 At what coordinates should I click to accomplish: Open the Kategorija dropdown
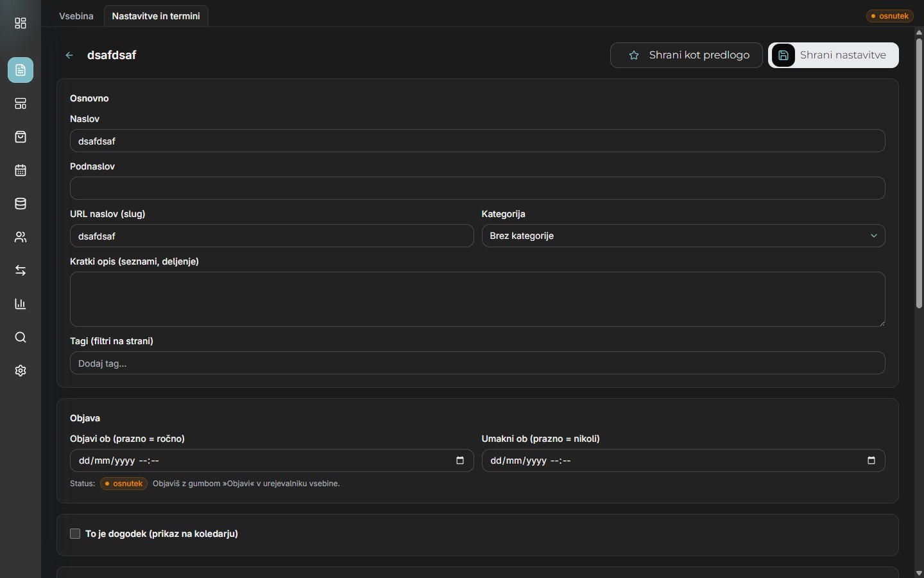pyautogui.click(x=683, y=236)
